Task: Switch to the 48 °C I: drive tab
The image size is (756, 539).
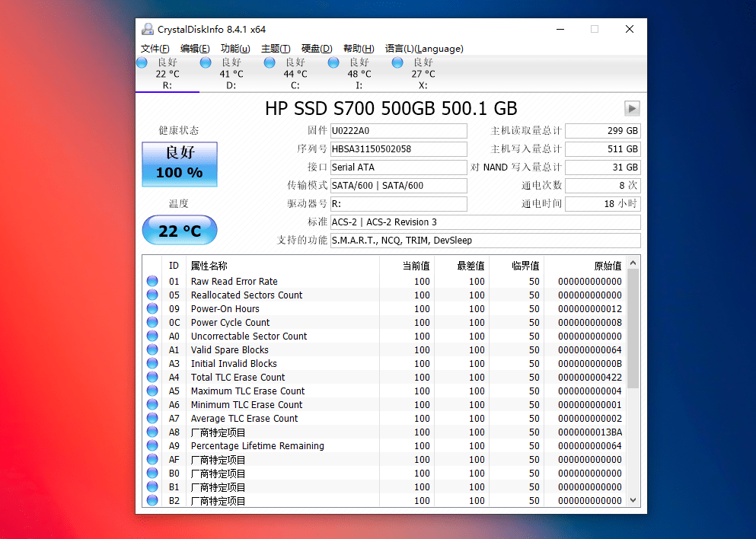Action: [359, 74]
